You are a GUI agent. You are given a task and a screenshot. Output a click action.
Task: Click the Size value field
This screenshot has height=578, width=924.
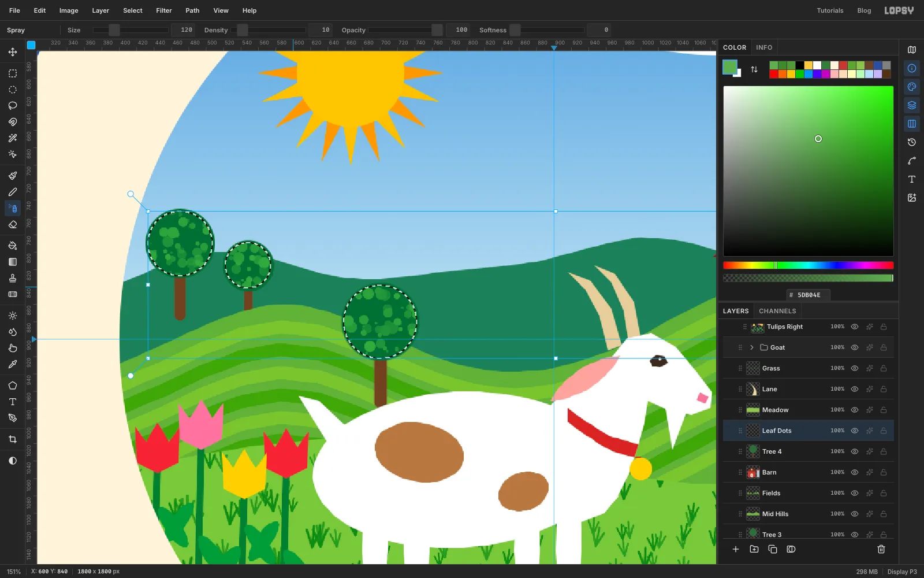click(184, 30)
